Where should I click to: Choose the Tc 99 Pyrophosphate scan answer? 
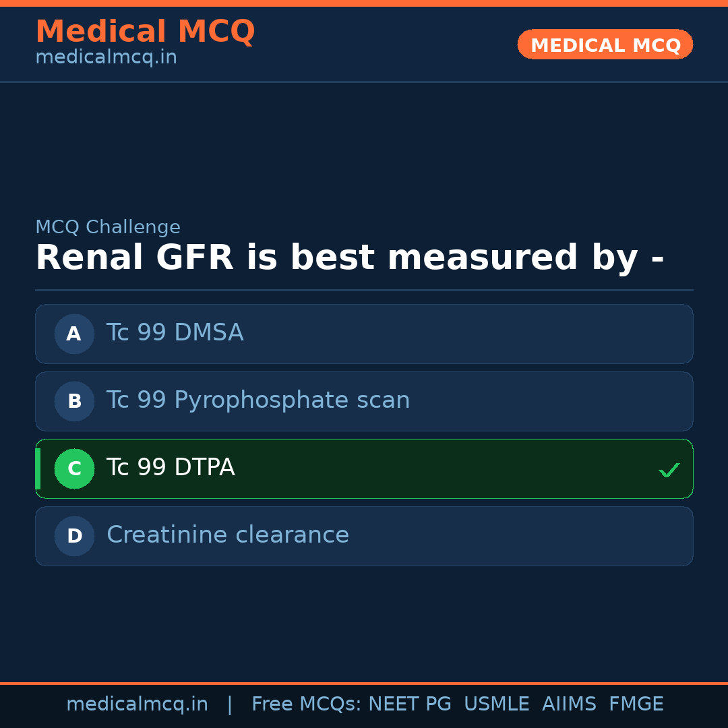(x=257, y=400)
